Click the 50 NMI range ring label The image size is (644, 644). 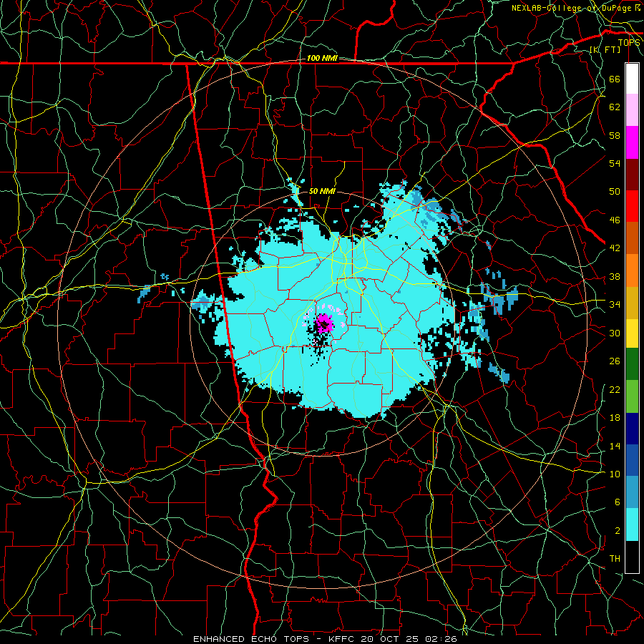tap(322, 191)
